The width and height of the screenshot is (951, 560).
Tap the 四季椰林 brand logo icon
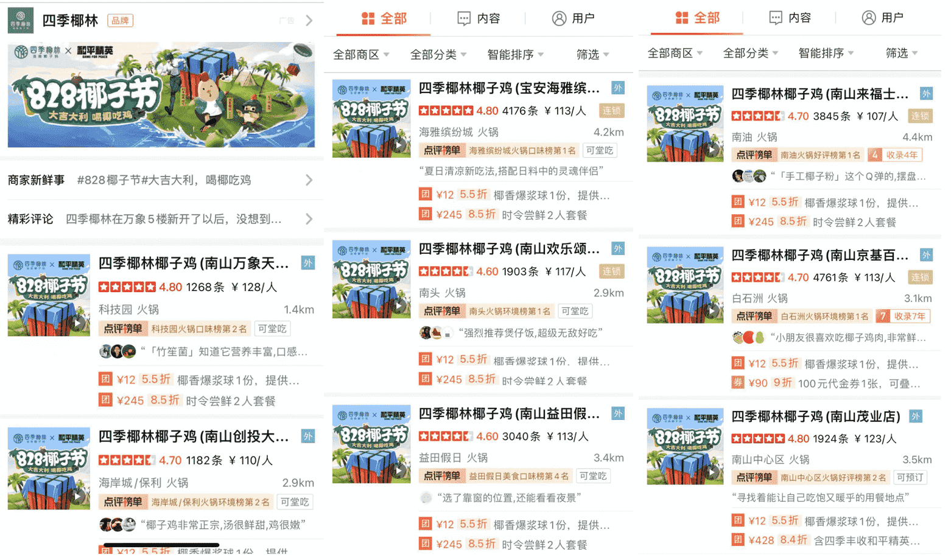(x=21, y=20)
